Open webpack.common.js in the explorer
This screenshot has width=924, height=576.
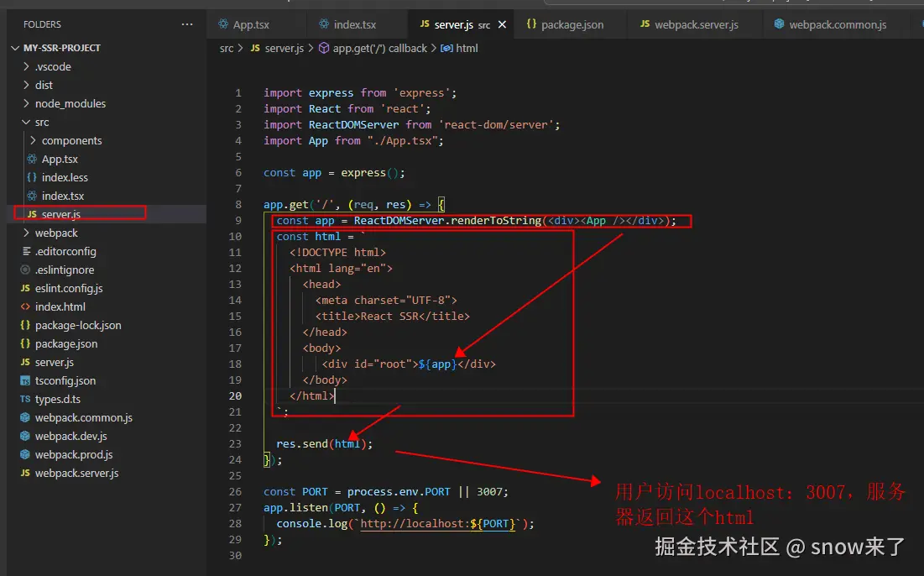pyautogui.click(x=84, y=418)
